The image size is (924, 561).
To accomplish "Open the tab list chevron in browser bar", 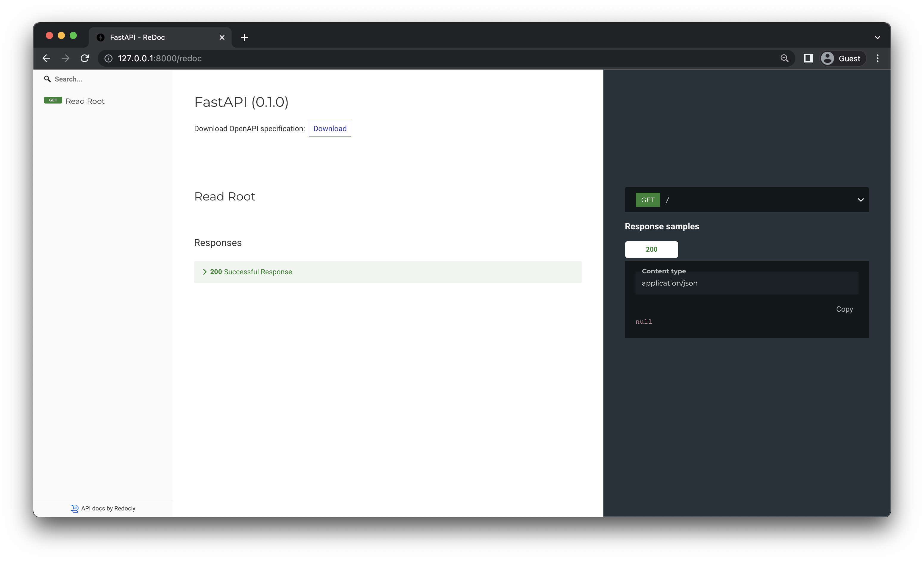I will pyautogui.click(x=877, y=37).
